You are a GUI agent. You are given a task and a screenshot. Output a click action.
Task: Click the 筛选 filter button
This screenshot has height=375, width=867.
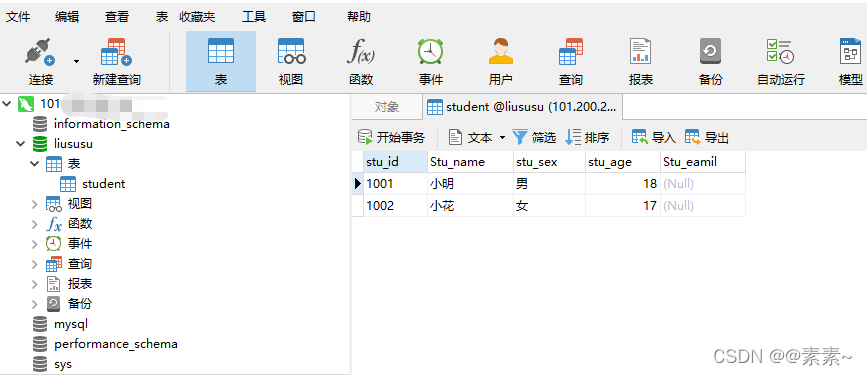(534, 137)
